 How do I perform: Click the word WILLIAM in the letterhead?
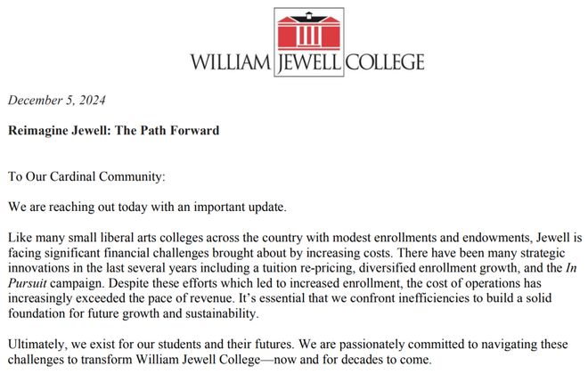pos(230,62)
